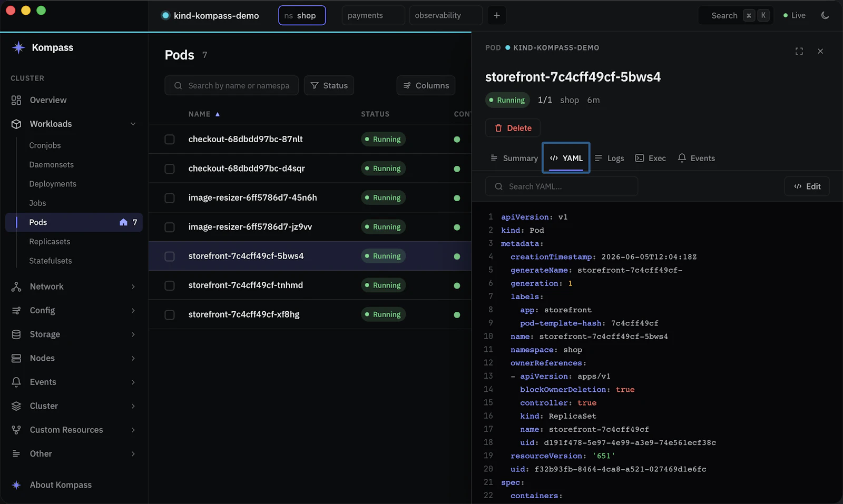Click the Events bell icon in sidebar
This screenshot has height=504, width=843.
pyautogui.click(x=16, y=382)
